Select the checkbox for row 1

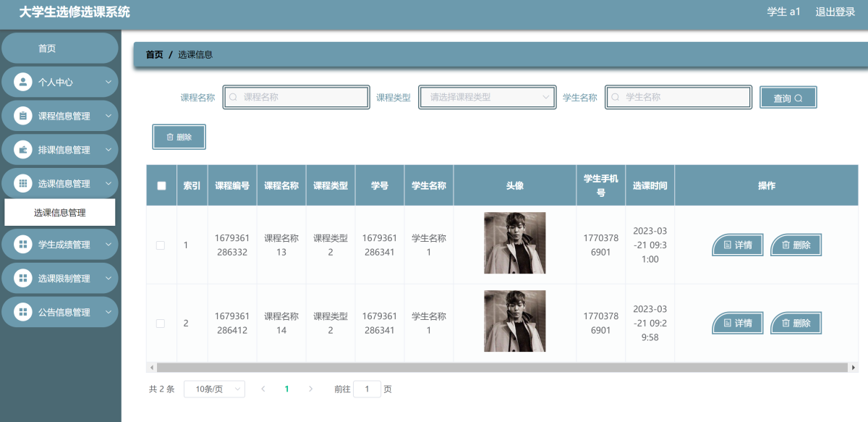point(161,245)
